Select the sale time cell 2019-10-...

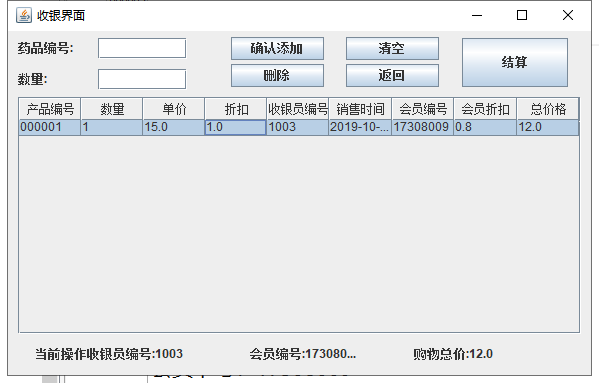pos(360,127)
